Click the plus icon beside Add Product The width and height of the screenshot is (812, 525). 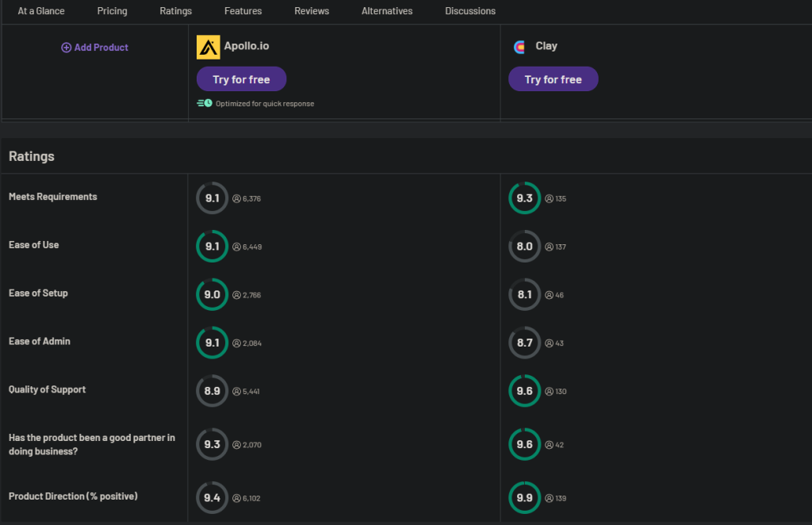67,48
